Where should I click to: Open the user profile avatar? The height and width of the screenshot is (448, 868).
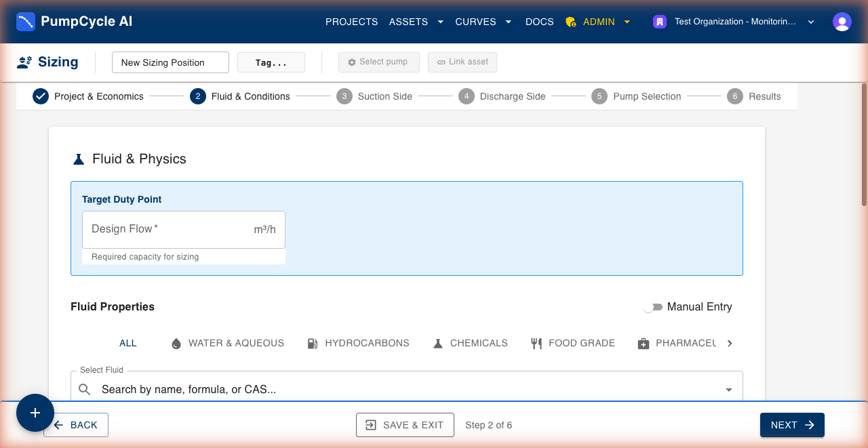coord(842,22)
